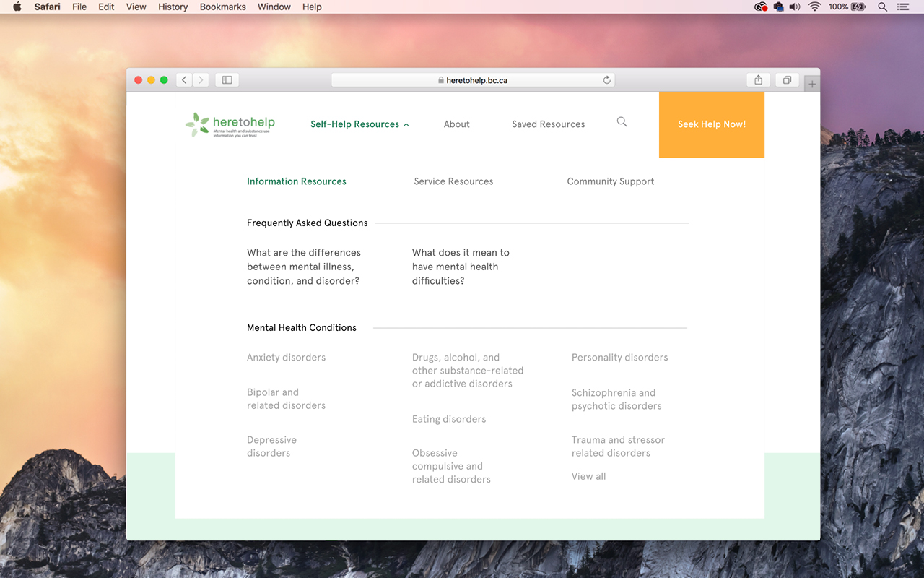Click the menu bar icon left of volume
Viewport: 924px width, 578px height.
tap(779, 7)
